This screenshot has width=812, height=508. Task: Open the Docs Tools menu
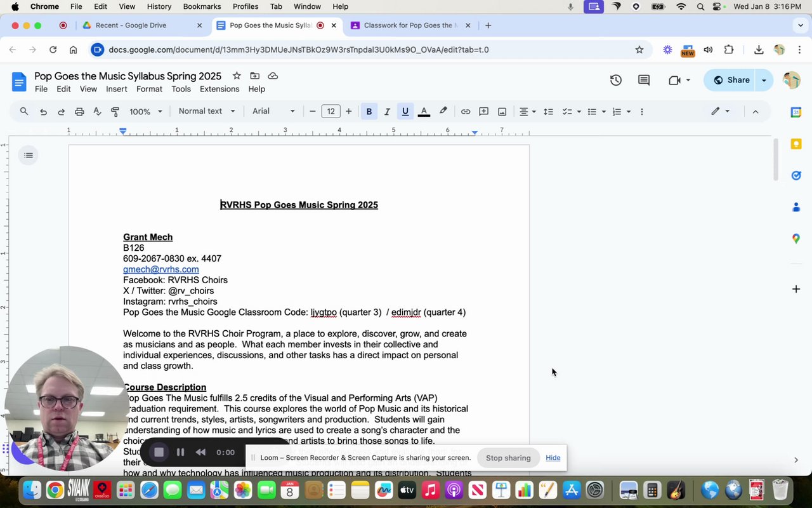(181, 89)
